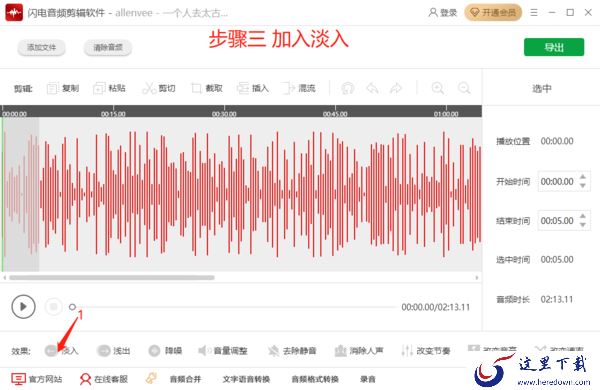Select the Cut (剪切) scissors tool
Screen dimensions: 600x390
pos(159,88)
